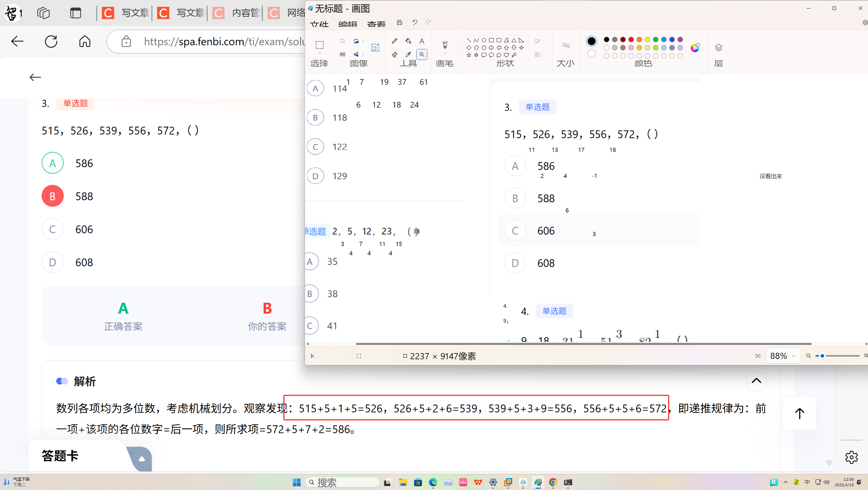Select answer option C 606
The width and height of the screenshot is (868, 490).
coord(52,230)
